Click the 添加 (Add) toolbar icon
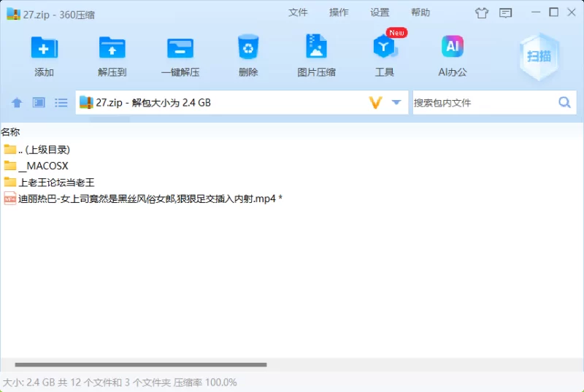The width and height of the screenshot is (584, 392). pyautogui.click(x=44, y=48)
